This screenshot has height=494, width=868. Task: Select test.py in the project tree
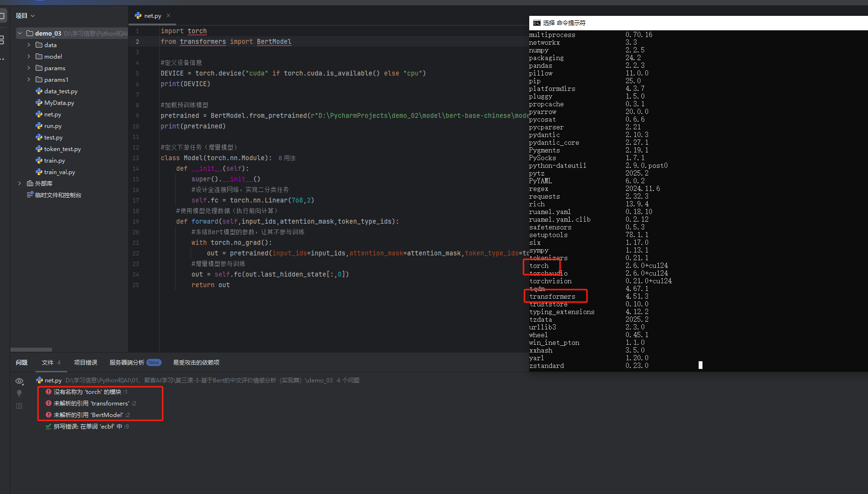[53, 138]
